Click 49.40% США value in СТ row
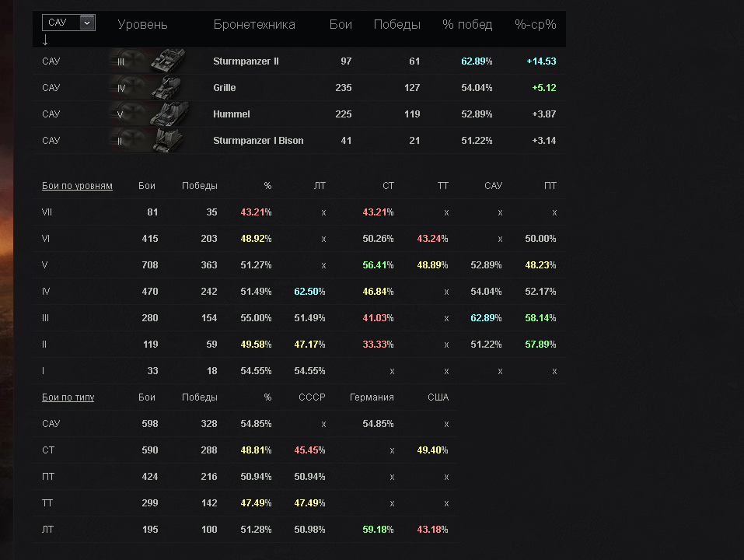The width and height of the screenshot is (744, 560). pos(432,450)
